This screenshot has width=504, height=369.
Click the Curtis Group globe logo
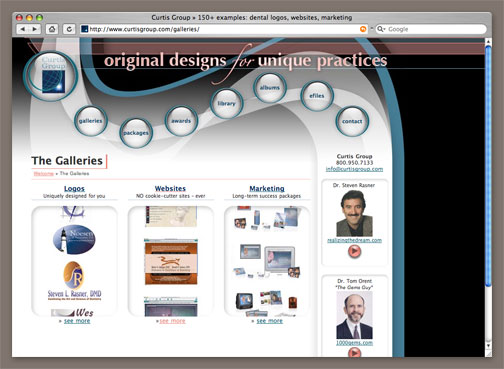tap(51, 76)
